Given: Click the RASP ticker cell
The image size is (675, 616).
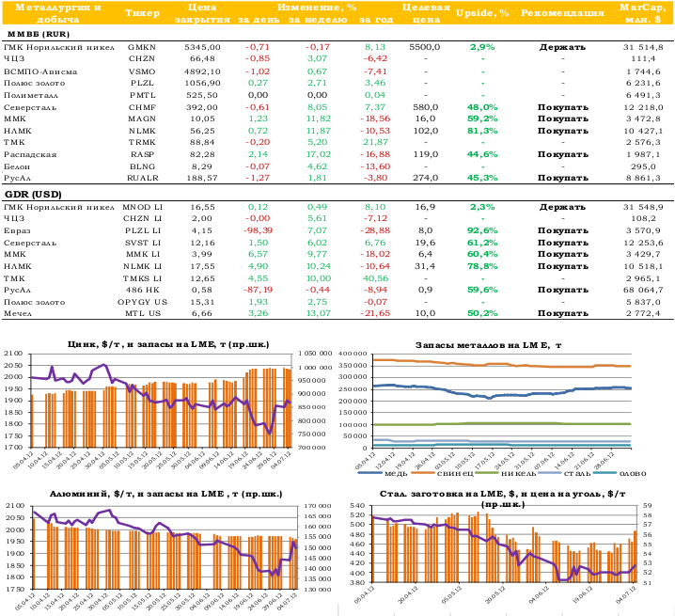Looking at the screenshot, I should 143,154.
